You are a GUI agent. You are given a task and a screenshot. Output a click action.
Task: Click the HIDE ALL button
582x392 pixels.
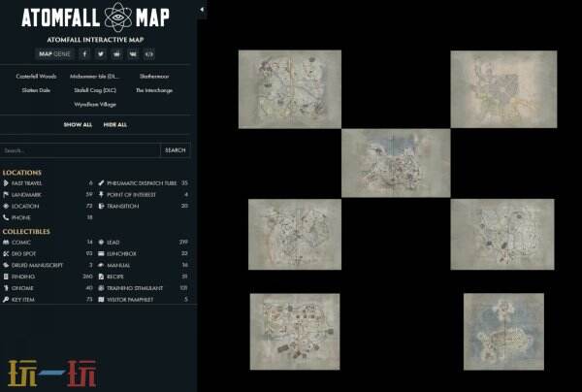[x=115, y=125]
